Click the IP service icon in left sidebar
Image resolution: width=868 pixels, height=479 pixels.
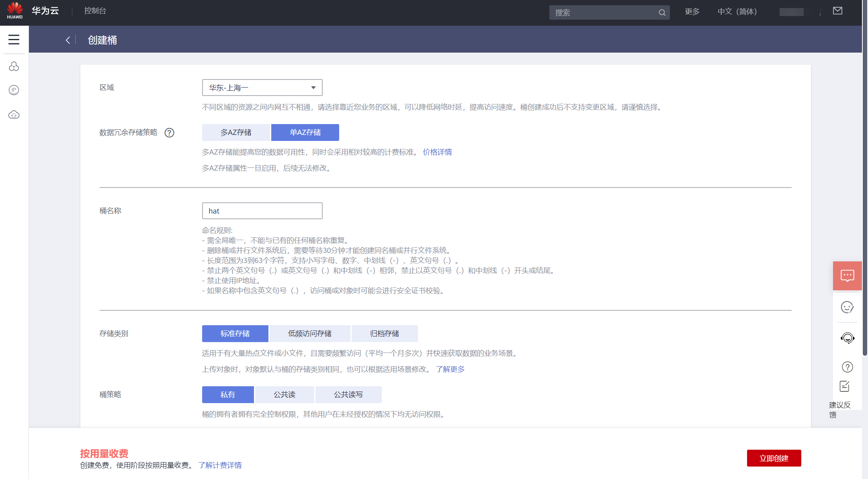[14, 90]
